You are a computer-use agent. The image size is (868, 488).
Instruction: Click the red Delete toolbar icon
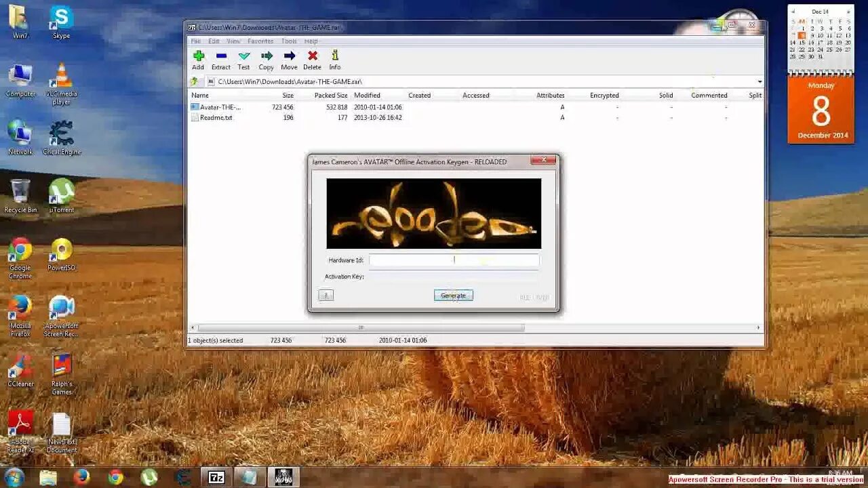(x=312, y=60)
